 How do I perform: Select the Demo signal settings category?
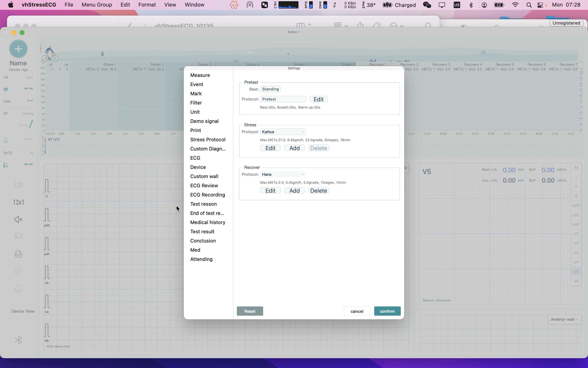204,121
